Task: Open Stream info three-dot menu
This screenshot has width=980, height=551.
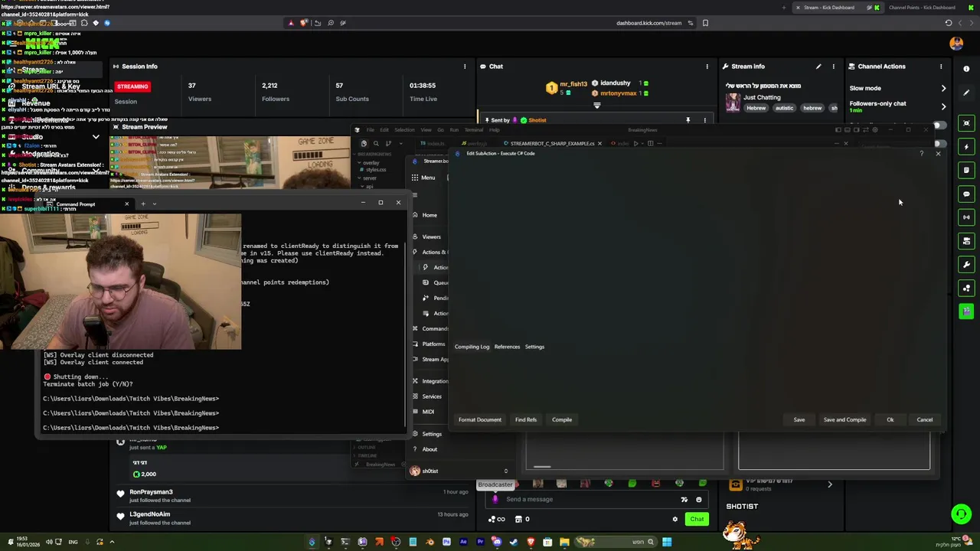Action: click(x=834, y=67)
